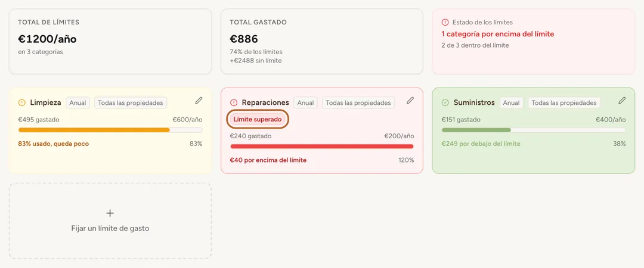Image resolution: width=644 pixels, height=268 pixels.
Task: Click the pencil icon on Reparaciones card
Action: click(x=410, y=100)
